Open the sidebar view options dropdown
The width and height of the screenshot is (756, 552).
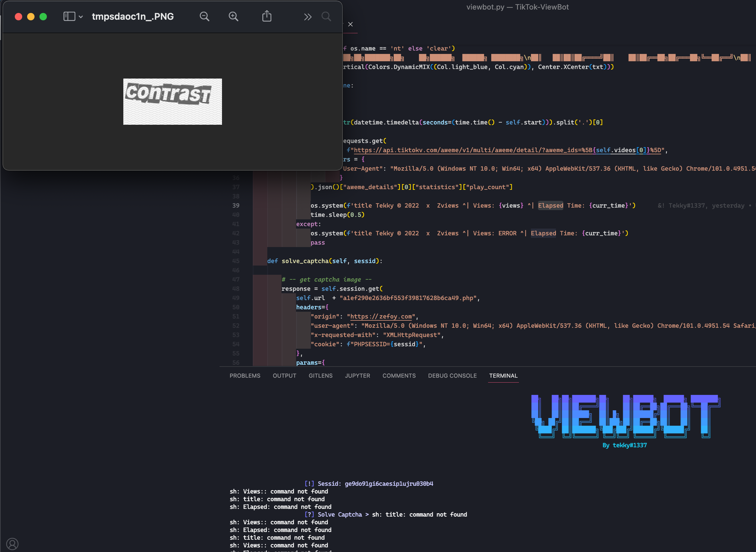tap(80, 16)
